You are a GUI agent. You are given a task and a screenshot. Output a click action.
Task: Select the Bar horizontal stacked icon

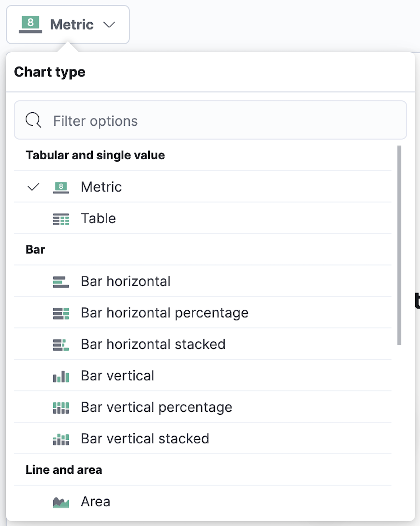point(61,345)
